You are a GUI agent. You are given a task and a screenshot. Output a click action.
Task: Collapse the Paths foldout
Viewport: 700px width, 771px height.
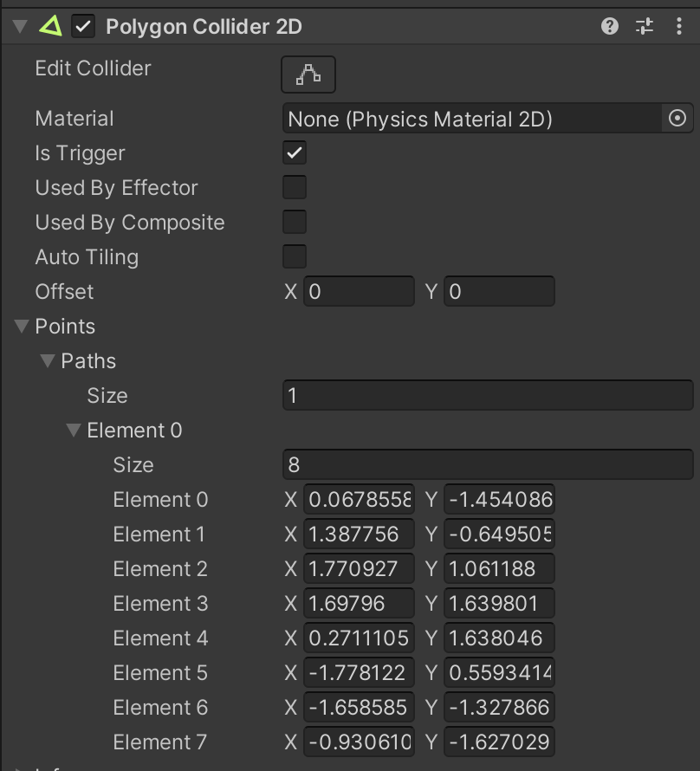pyautogui.click(x=48, y=361)
